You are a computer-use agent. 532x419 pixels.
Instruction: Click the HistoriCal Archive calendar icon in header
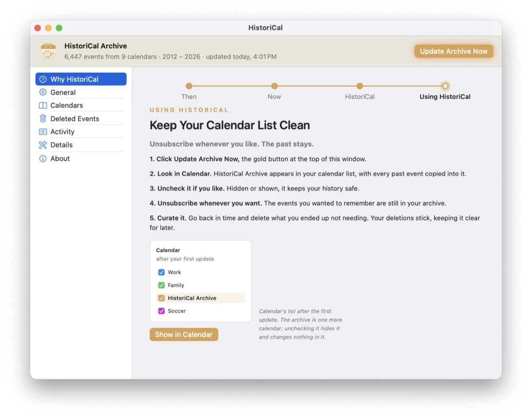click(48, 51)
